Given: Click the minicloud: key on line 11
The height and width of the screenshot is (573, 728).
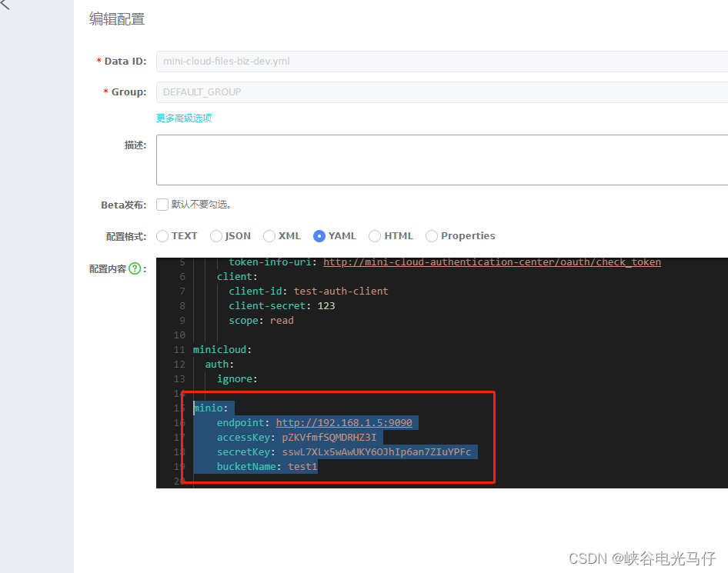Looking at the screenshot, I should (x=222, y=350).
